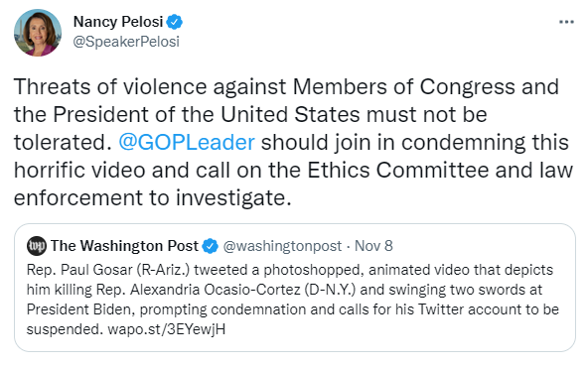This screenshot has height=368, width=588.
Task: Follow the @GOPLeader mention link
Action: [x=187, y=143]
